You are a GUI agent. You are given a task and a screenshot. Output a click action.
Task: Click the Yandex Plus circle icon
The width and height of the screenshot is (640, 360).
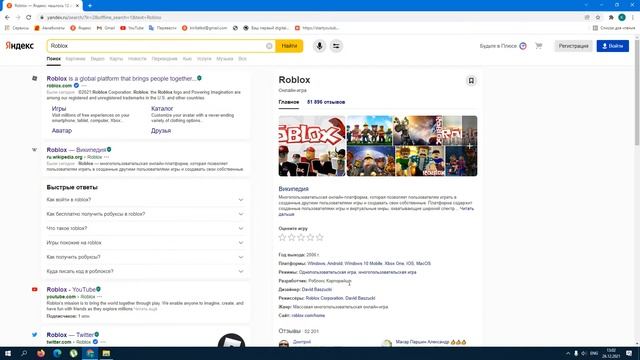[523, 46]
